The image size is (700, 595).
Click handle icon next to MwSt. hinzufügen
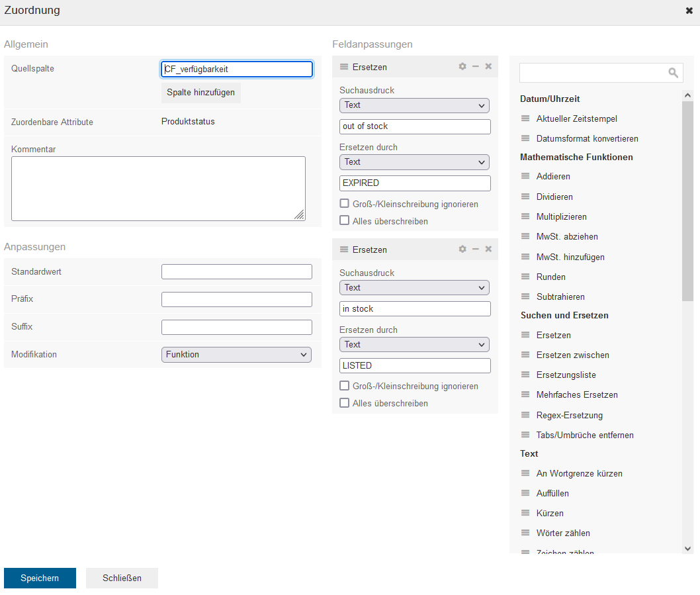[x=525, y=257]
